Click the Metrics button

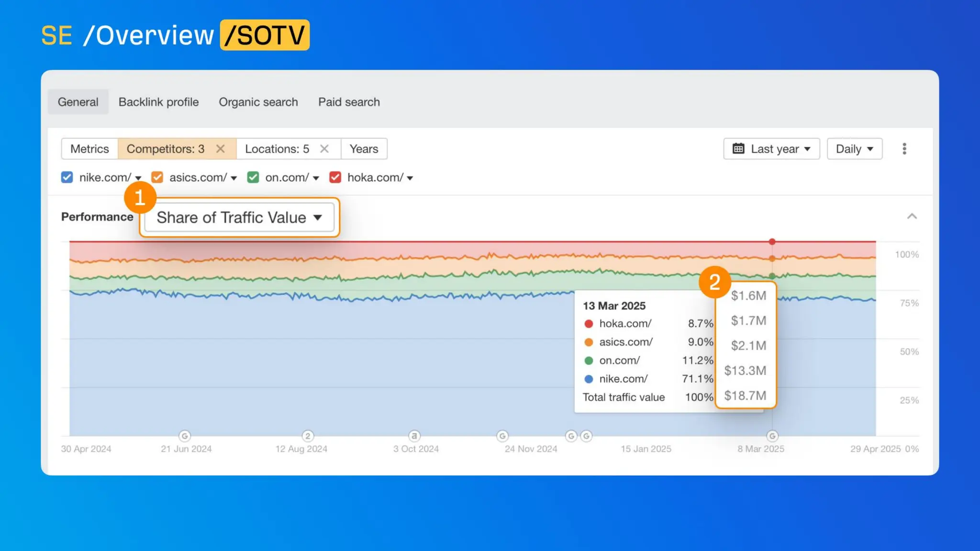click(x=89, y=149)
